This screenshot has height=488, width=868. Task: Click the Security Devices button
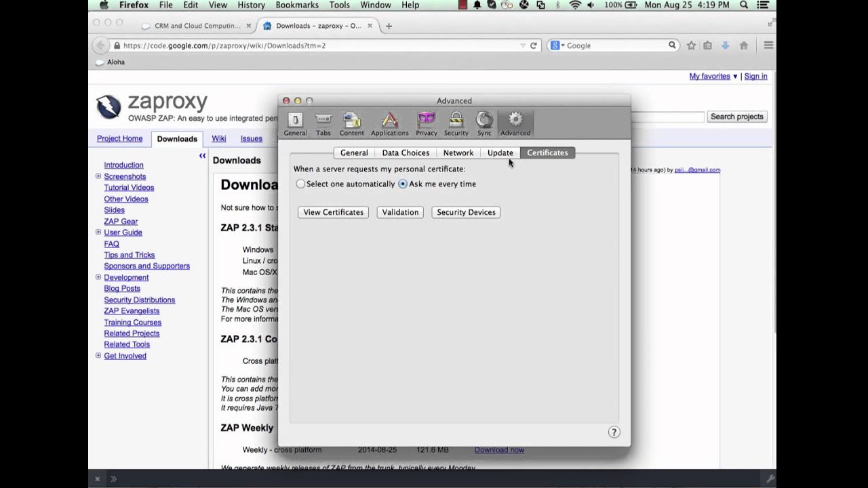[x=466, y=212]
